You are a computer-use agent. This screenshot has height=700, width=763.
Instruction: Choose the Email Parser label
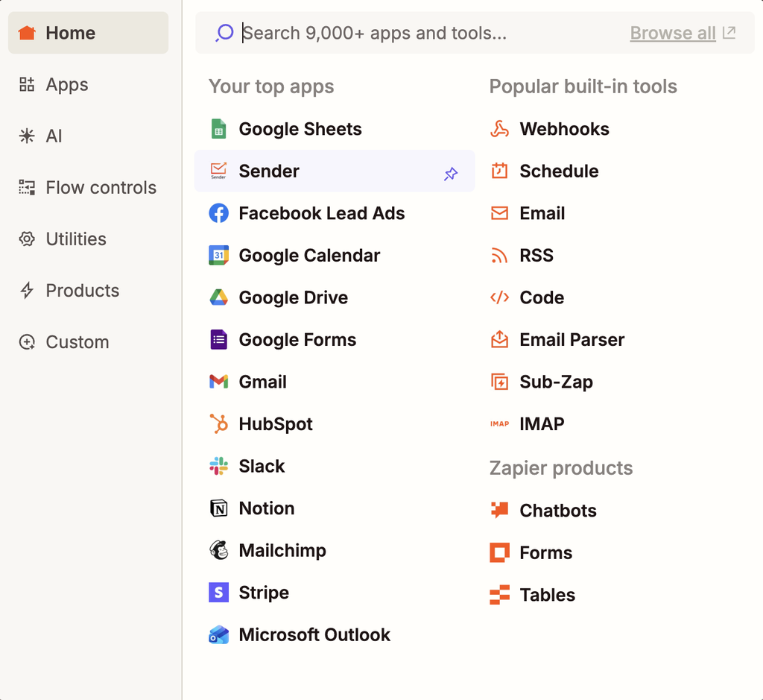point(572,340)
